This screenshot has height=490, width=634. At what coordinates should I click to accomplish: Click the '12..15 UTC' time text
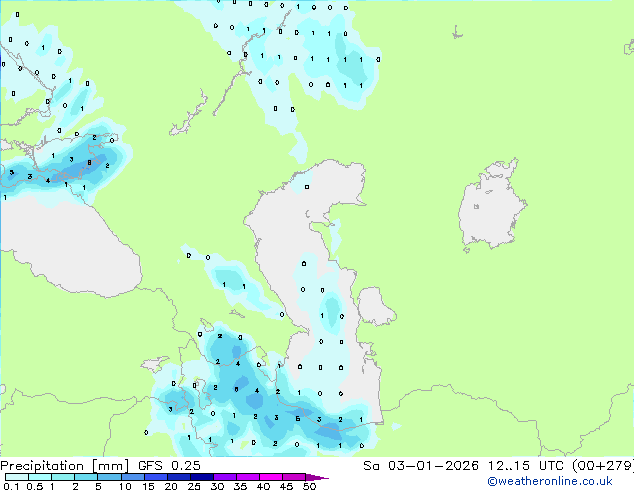click(525, 466)
